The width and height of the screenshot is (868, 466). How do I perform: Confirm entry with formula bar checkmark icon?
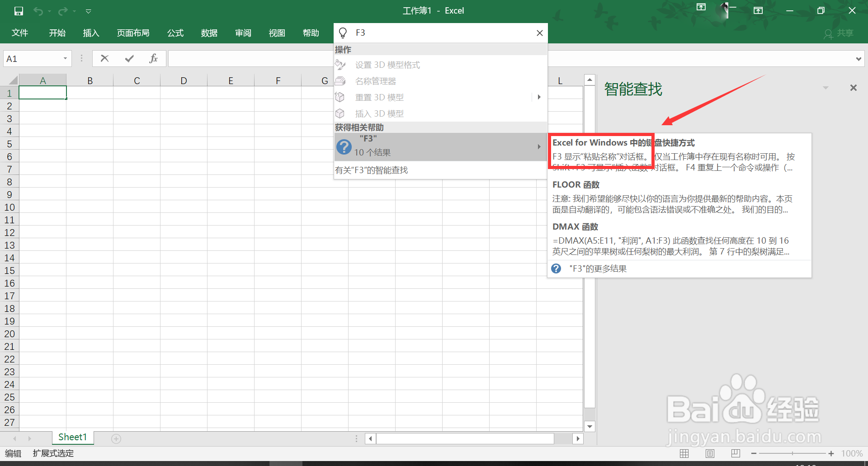point(129,58)
